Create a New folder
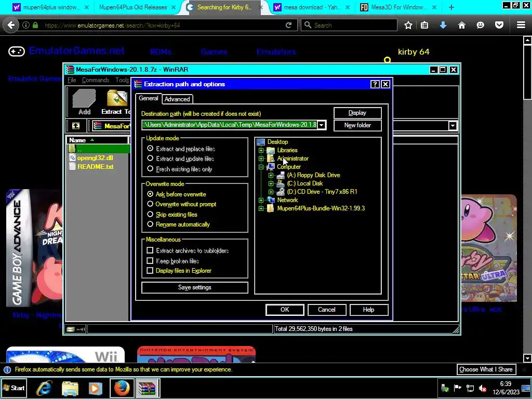 click(357, 125)
